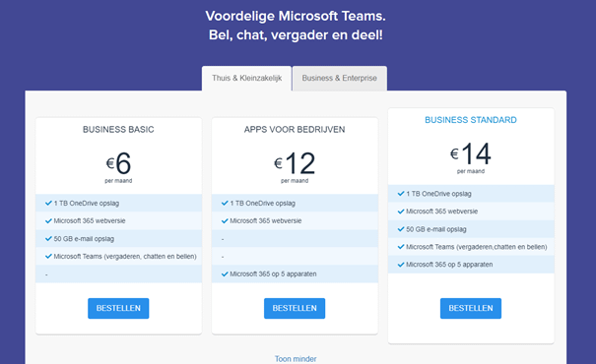
Task: Click the checkmark beside Microsoft 365 webversie in Apps voor Bedrijven
Action: point(225,221)
